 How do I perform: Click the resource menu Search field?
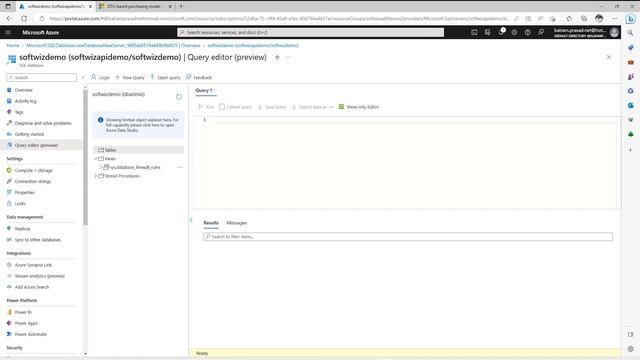point(42,77)
